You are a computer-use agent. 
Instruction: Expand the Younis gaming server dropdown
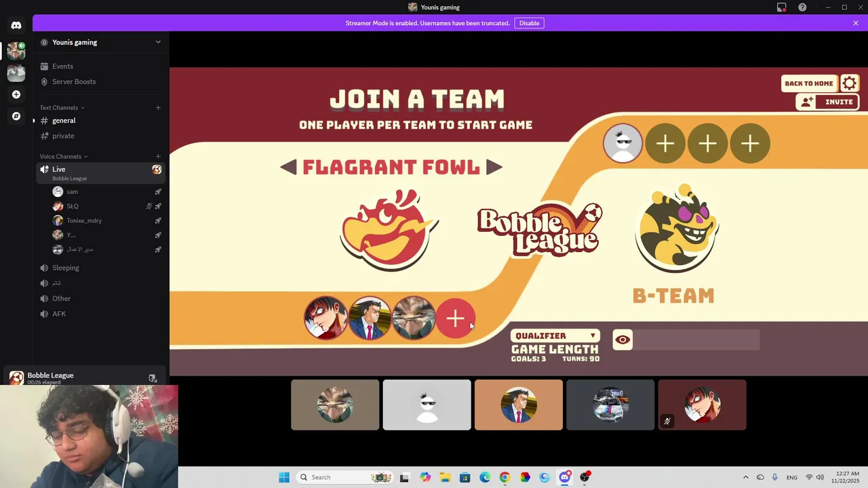(x=158, y=42)
